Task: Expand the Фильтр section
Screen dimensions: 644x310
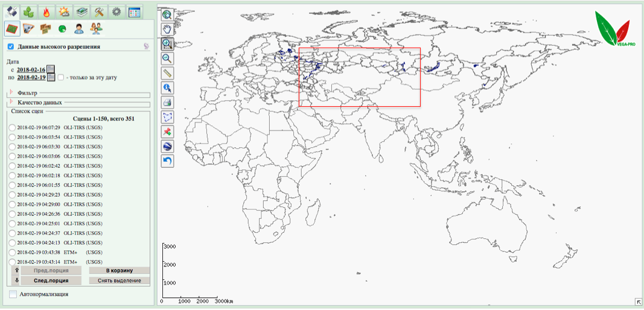Action: pos(11,93)
